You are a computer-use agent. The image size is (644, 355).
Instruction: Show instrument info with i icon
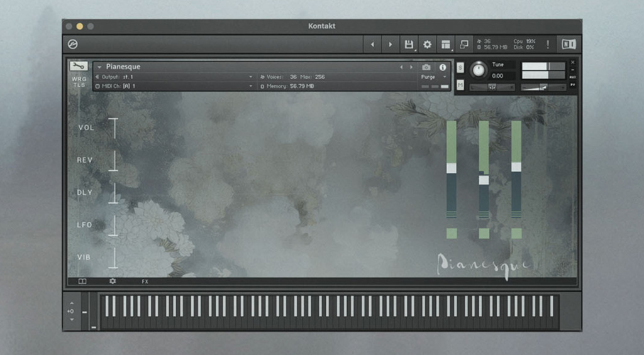click(x=443, y=67)
